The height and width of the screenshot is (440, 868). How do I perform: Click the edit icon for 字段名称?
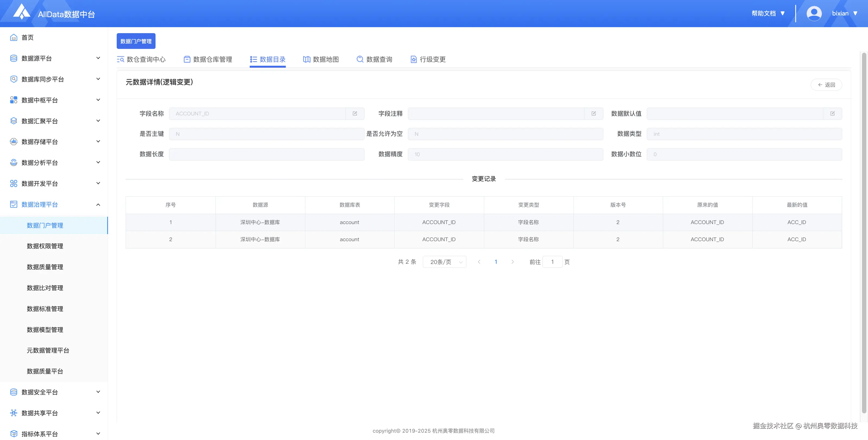click(x=355, y=114)
